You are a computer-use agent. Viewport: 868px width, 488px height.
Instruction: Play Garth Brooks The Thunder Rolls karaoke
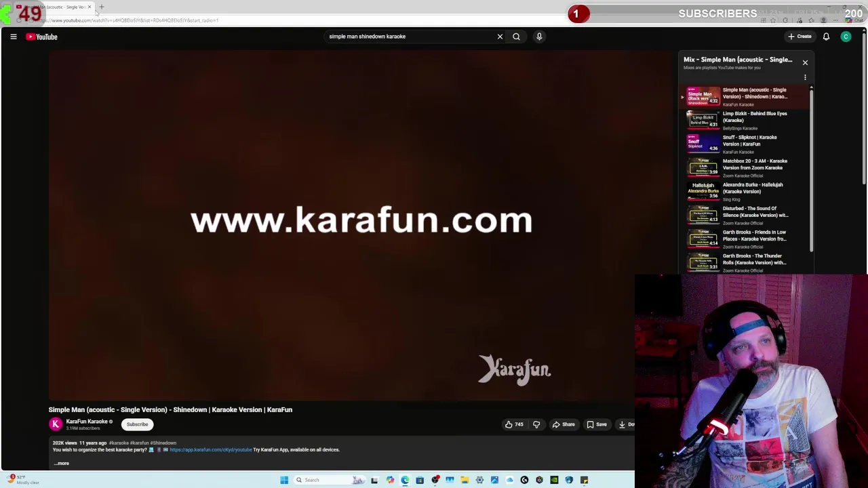746,262
